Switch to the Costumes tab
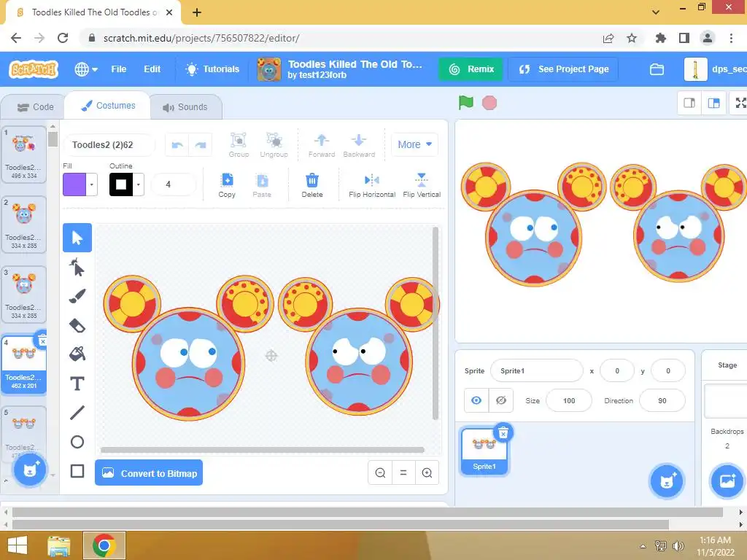The height and width of the screenshot is (560, 747). pyautogui.click(x=108, y=106)
